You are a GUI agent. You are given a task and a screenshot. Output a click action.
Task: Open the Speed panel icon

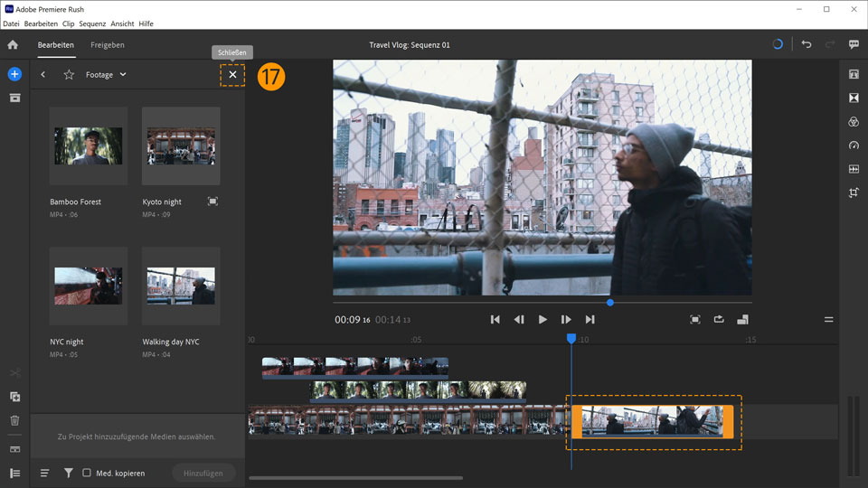(x=854, y=145)
